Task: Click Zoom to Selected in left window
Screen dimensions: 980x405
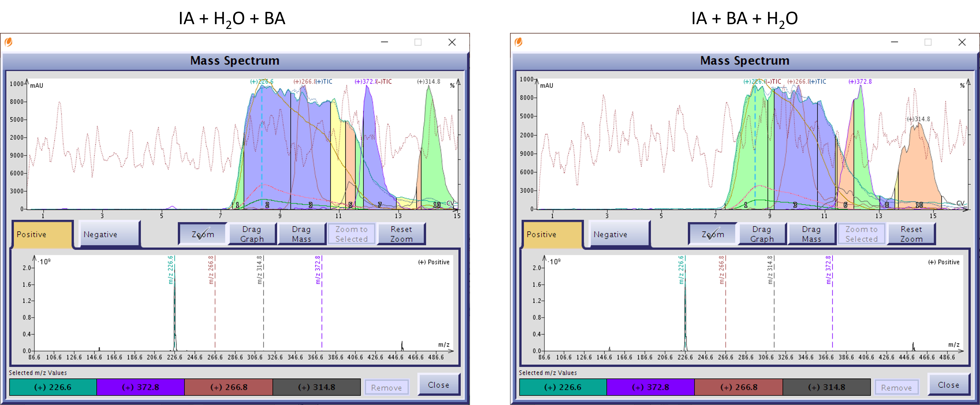Action: click(351, 234)
